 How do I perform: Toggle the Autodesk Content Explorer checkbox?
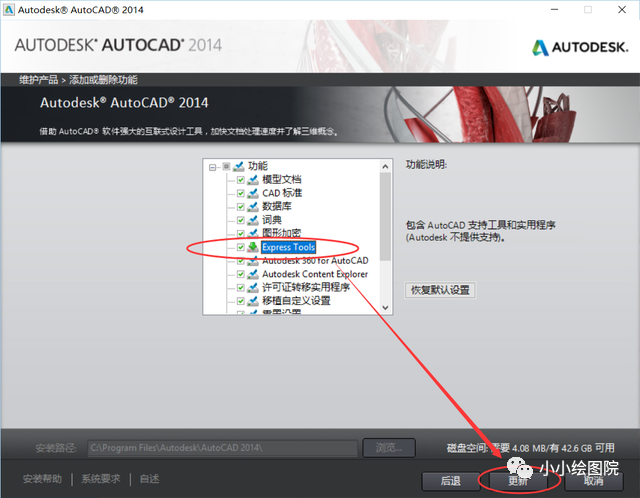point(241,274)
